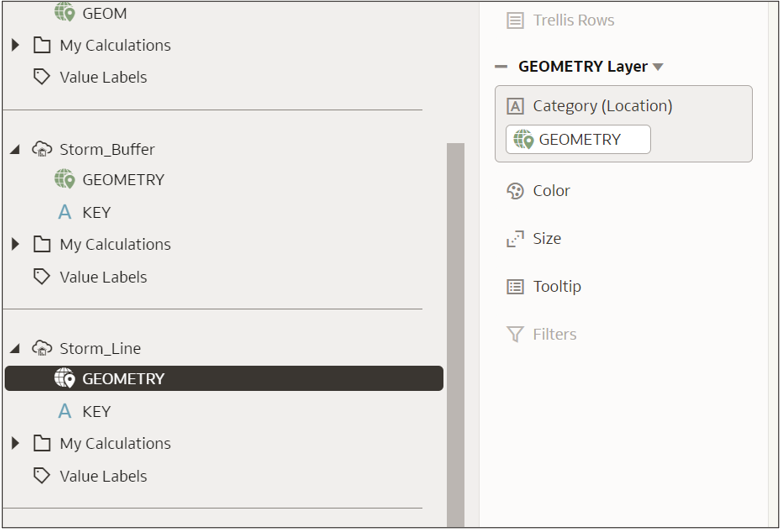The height and width of the screenshot is (529, 780).
Task: Select the topmost Value Labels entry
Action: pos(103,77)
